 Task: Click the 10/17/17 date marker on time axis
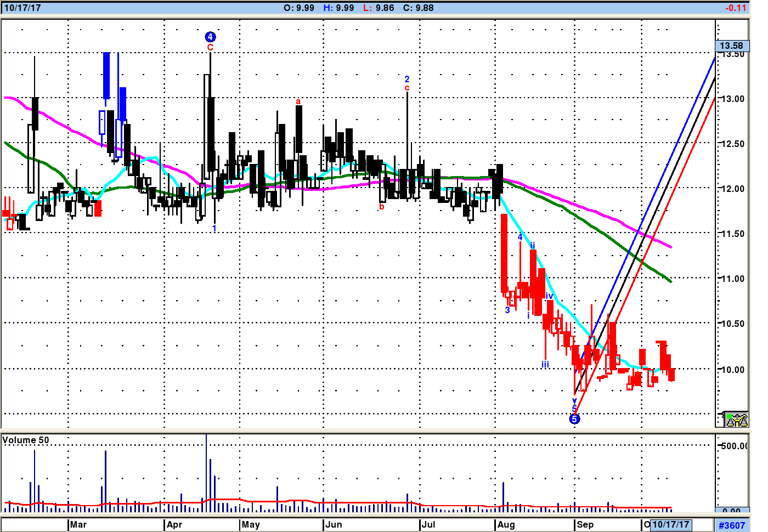point(670,524)
